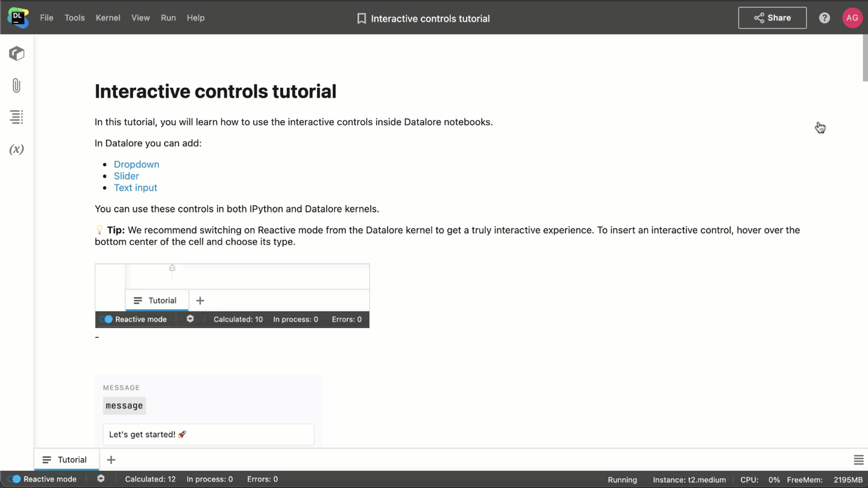868x488 pixels.
Task: Click the help question mark icon
Action: [x=824, y=18]
